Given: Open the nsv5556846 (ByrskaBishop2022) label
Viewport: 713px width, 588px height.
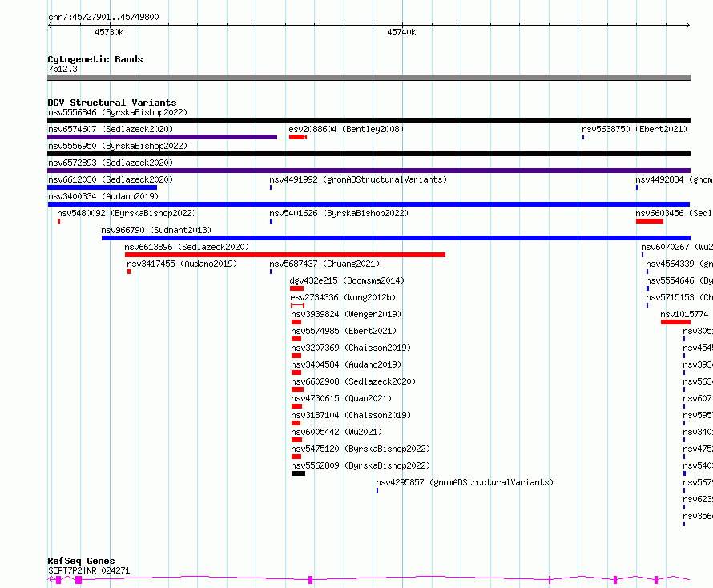Looking at the screenshot, I should pyautogui.click(x=118, y=112).
